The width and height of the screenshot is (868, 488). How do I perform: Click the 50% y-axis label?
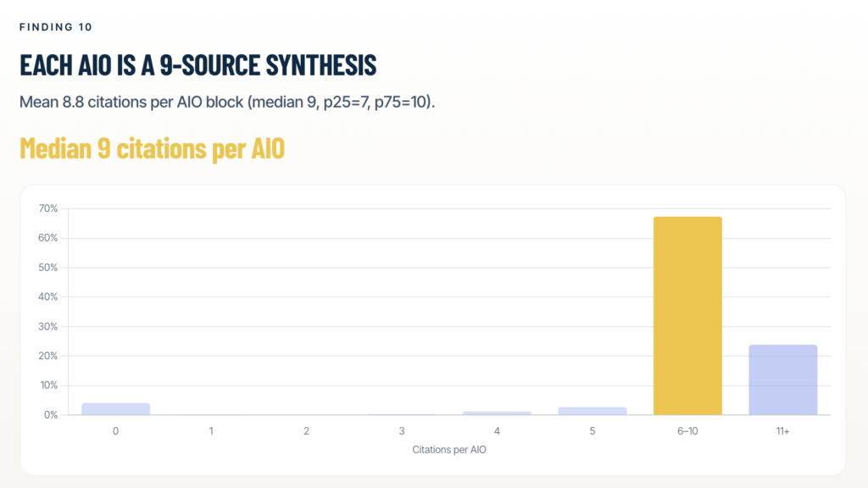coord(48,267)
